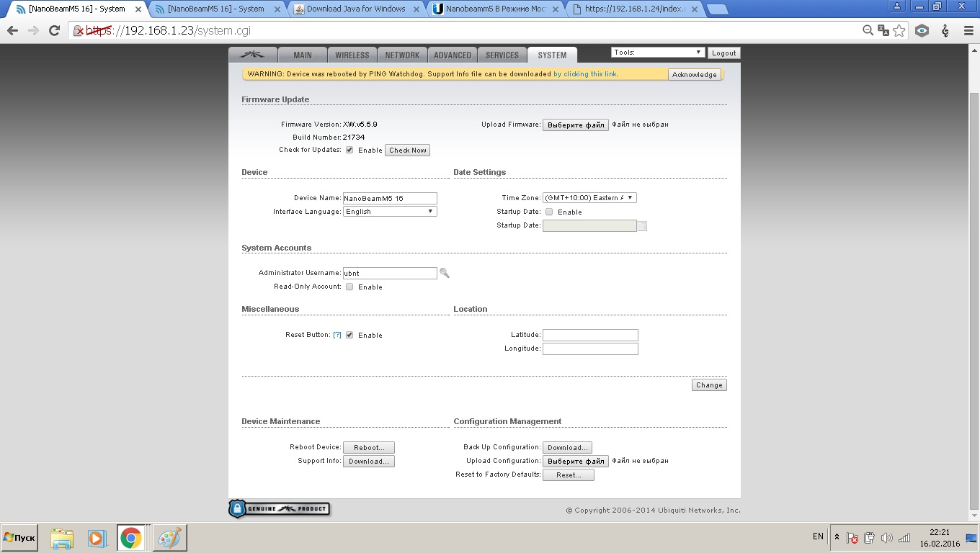Image resolution: width=980 pixels, height=553 pixels.
Task: Open a new browser tab
Action: 716,9
